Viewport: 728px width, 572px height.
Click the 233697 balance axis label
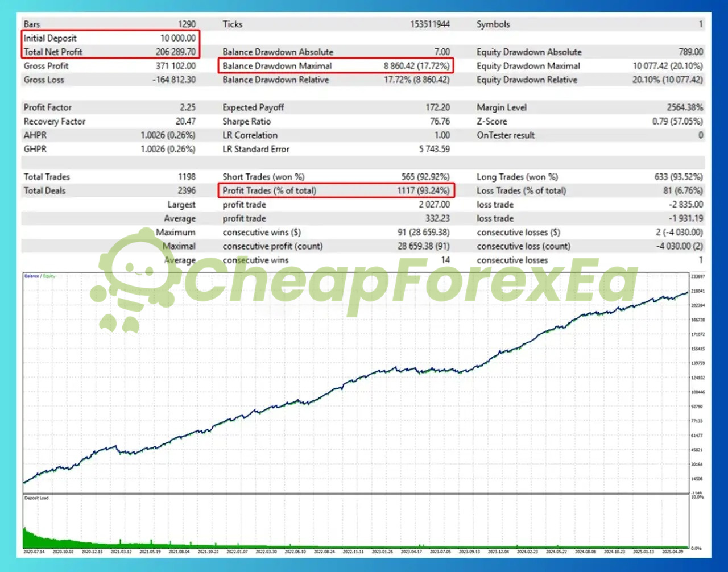[x=698, y=276]
